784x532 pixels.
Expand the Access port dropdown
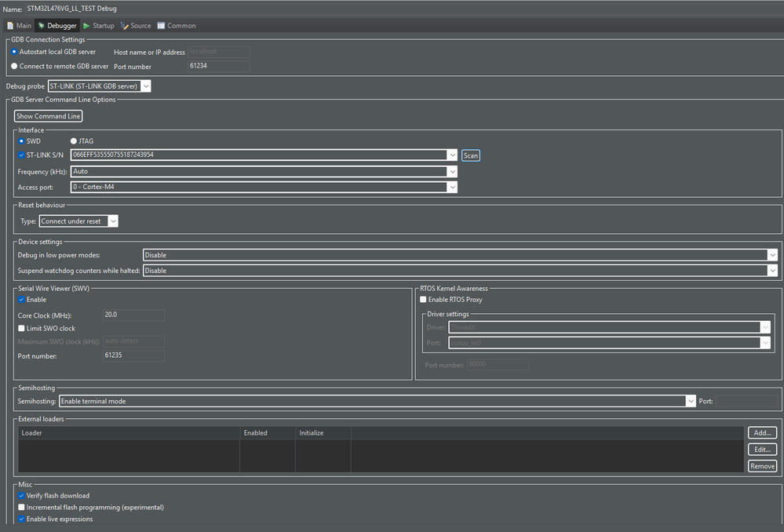264,187
